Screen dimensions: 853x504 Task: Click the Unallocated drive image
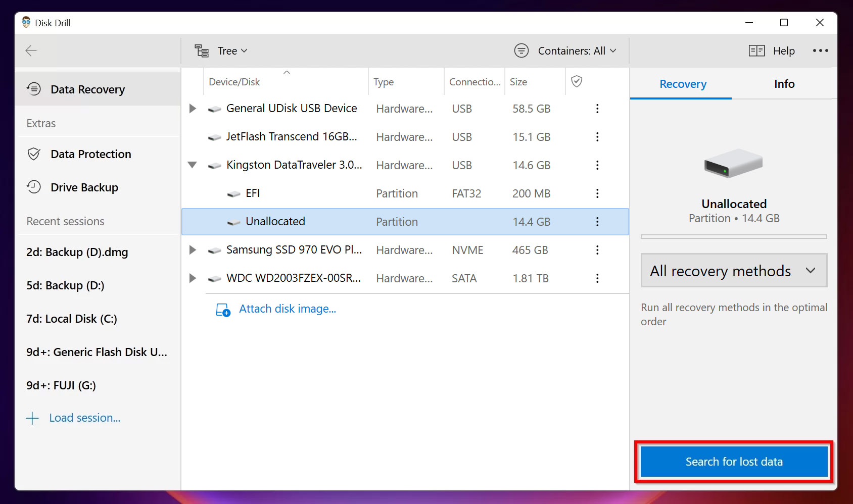coord(733,163)
